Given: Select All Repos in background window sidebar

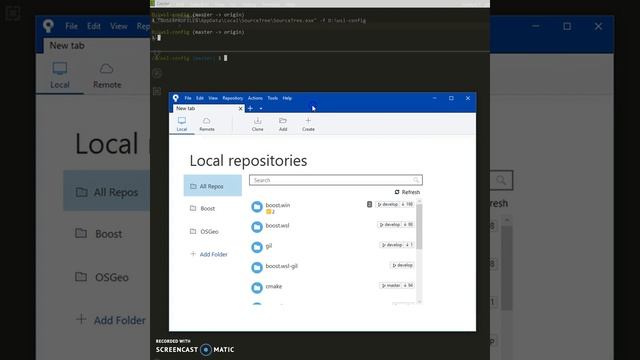Looking at the screenshot, I should (x=107, y=192).
